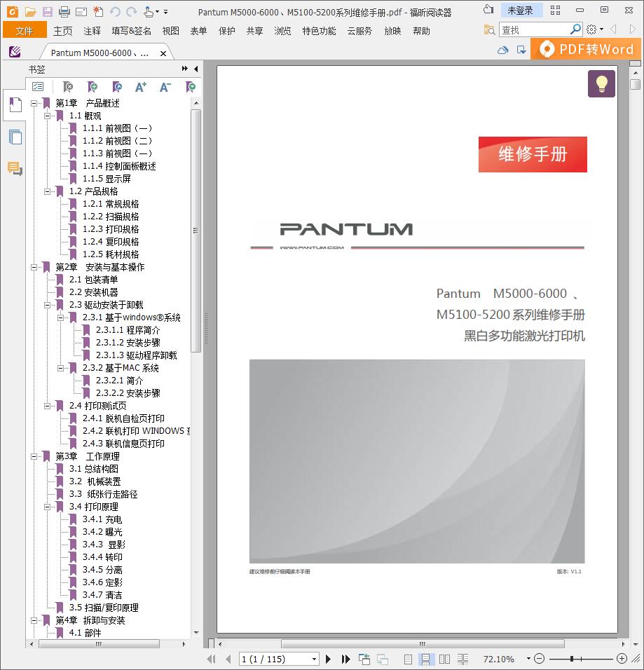Click the lightbulb tips icon on the page
Screen dimensions: 644x670
[x=601, y=84]
